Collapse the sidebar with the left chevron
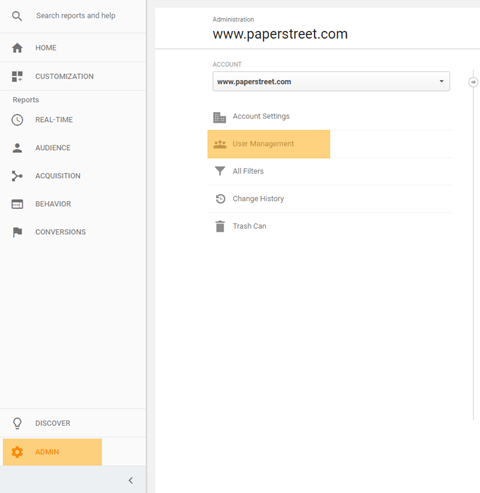 131,480
